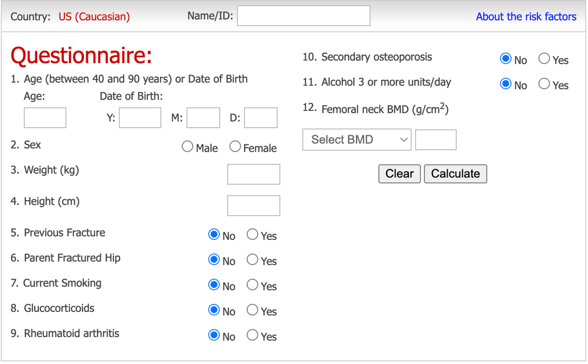
Task: Open the Select BMD dropdown
Action: [356, 140]
